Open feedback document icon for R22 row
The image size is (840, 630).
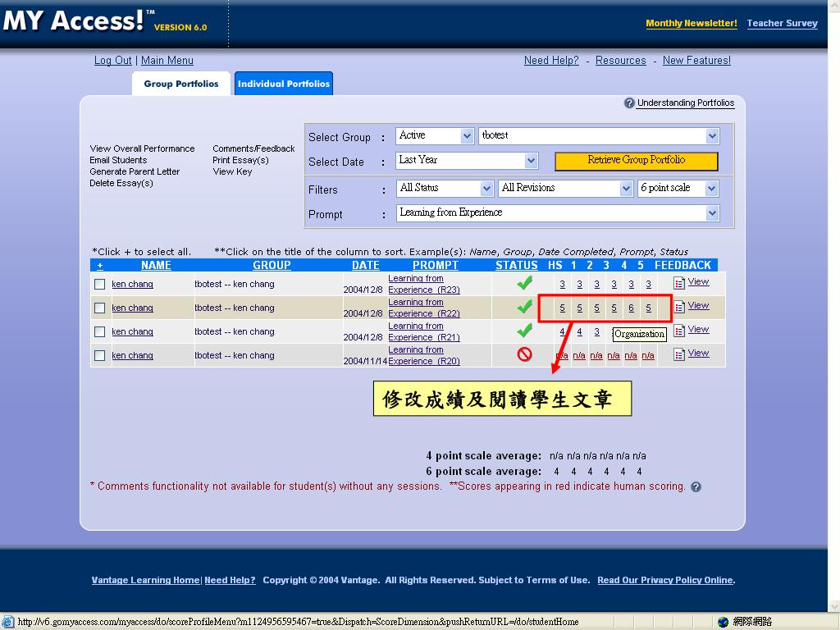tap(678, 307)
